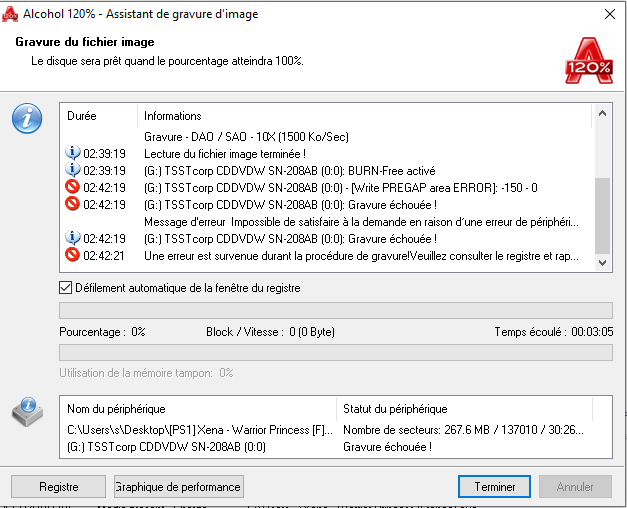
Task: Click the greyed Annuler button
Action: pyautogui.click(x=575, y=486)
